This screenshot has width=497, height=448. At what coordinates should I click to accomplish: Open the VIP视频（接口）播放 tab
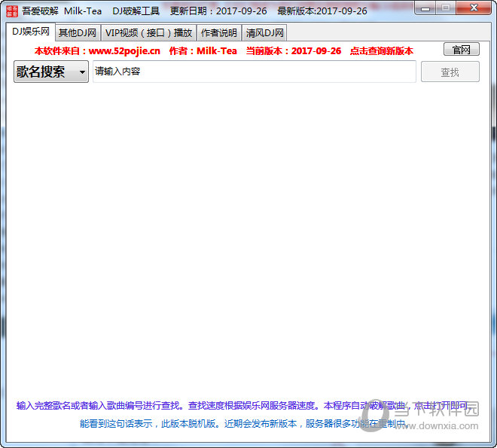[148, 32]
